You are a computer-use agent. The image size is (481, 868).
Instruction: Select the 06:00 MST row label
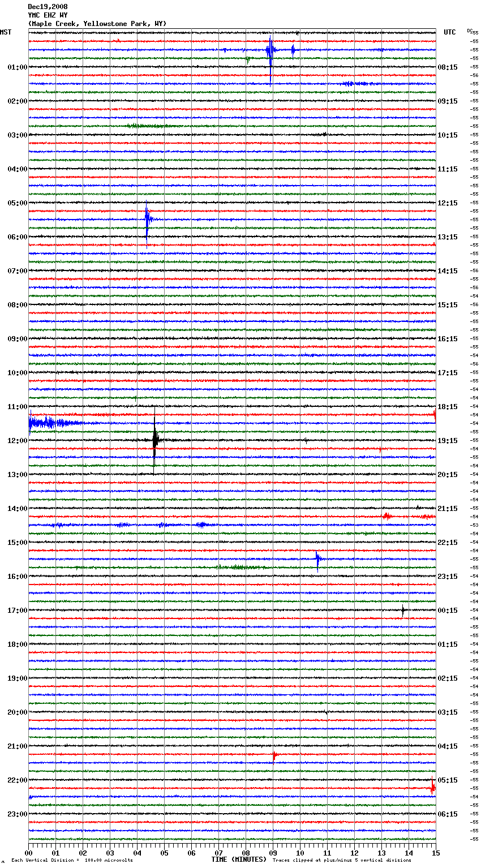click(x=18, y=237)
